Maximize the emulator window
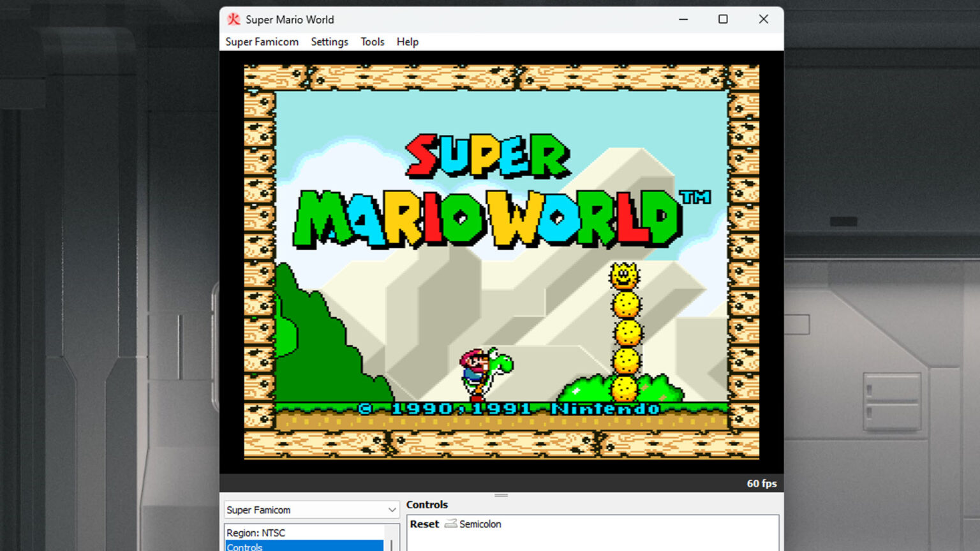 724,20
